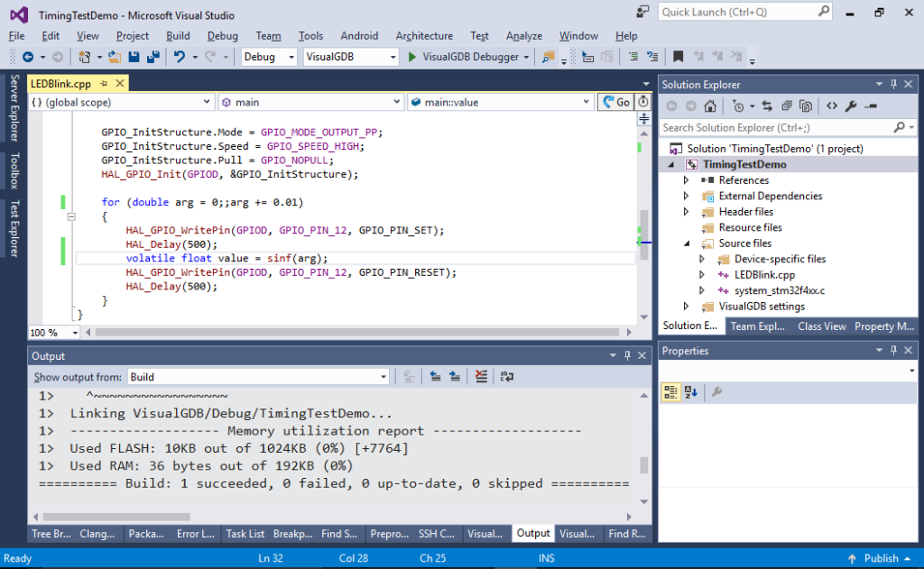924x569 pixels.
Task: Expand the References node
Action: (x=686, y=179)
